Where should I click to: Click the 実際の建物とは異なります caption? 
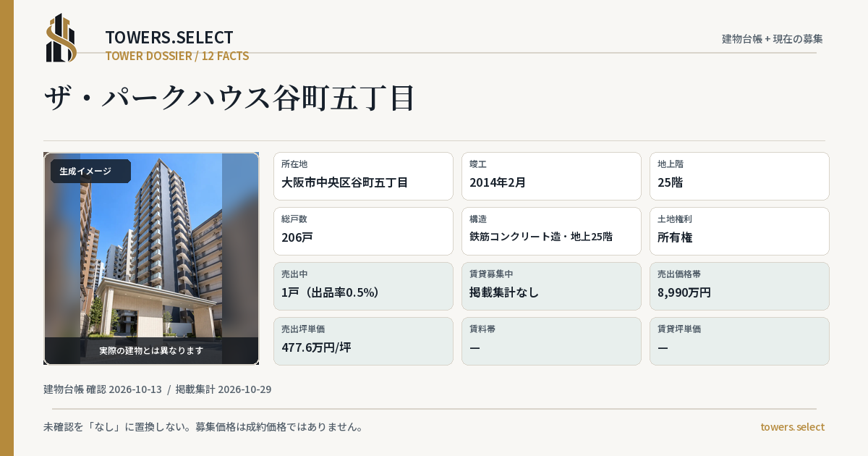point(151,350)
